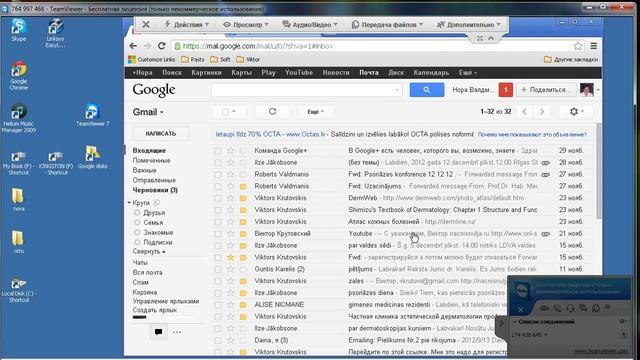Open Черновики (3) folder

coord(155,190)
